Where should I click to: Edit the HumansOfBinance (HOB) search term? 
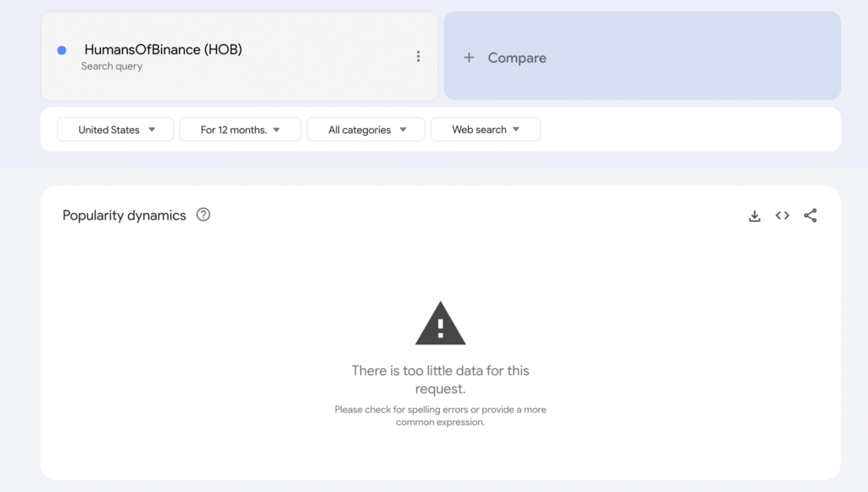(163, 49)
